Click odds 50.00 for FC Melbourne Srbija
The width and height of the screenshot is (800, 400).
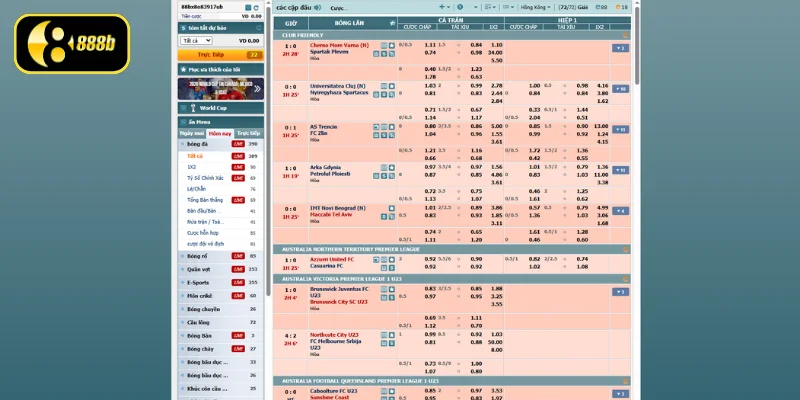[x=495, y=342]
